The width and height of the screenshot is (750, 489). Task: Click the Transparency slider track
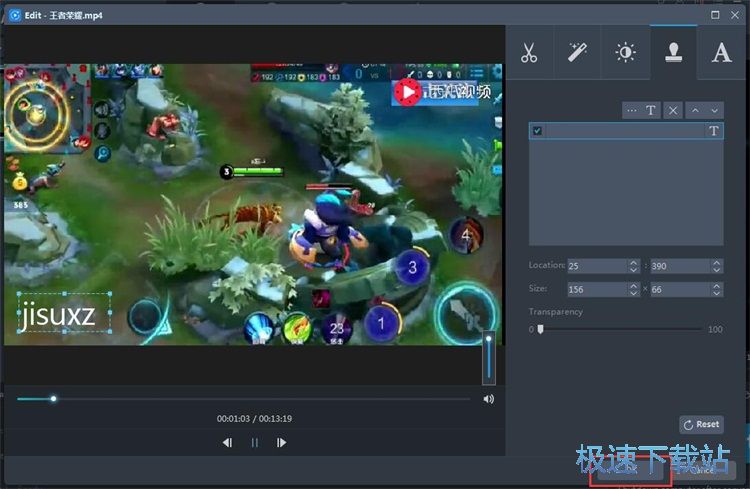(620, 329)
